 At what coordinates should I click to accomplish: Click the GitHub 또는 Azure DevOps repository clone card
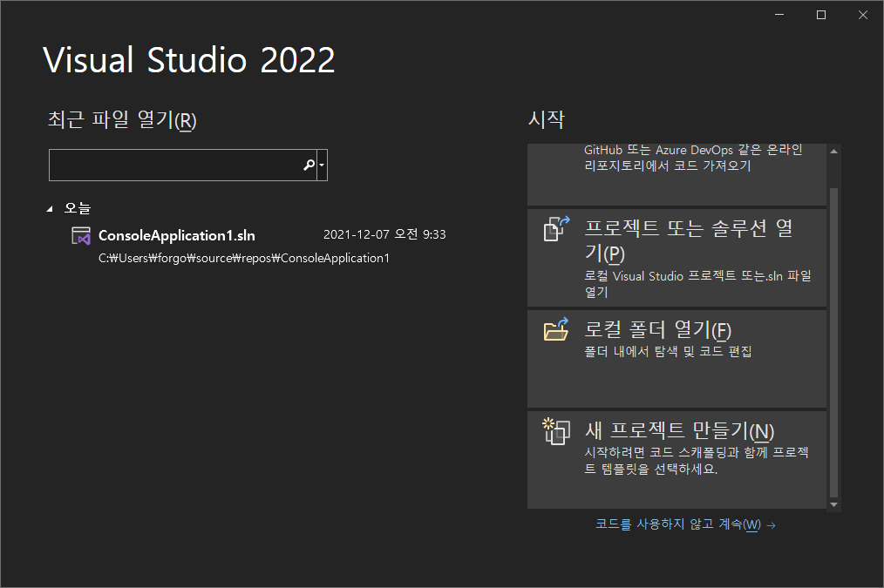point(677,174)
